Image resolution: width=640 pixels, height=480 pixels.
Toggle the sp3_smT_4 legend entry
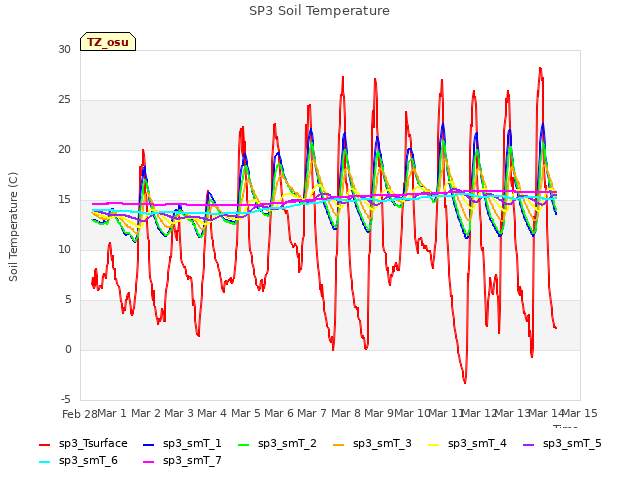point(467,444)
